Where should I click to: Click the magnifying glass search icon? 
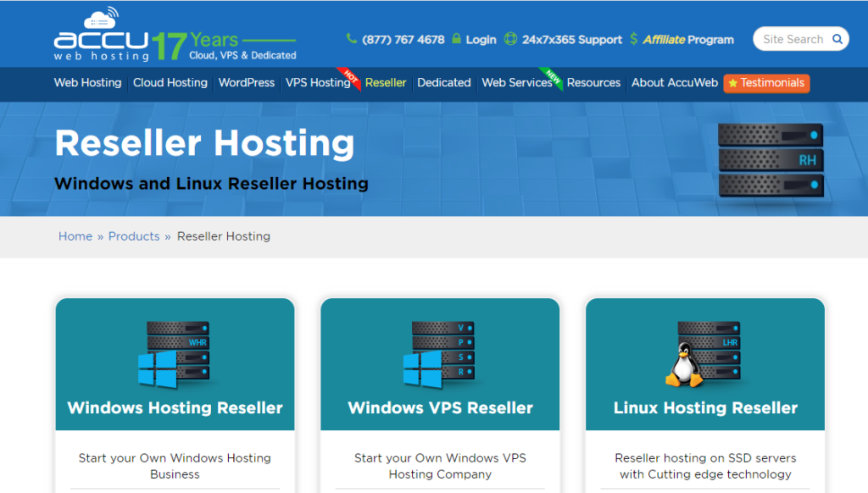tap(837, 39)
